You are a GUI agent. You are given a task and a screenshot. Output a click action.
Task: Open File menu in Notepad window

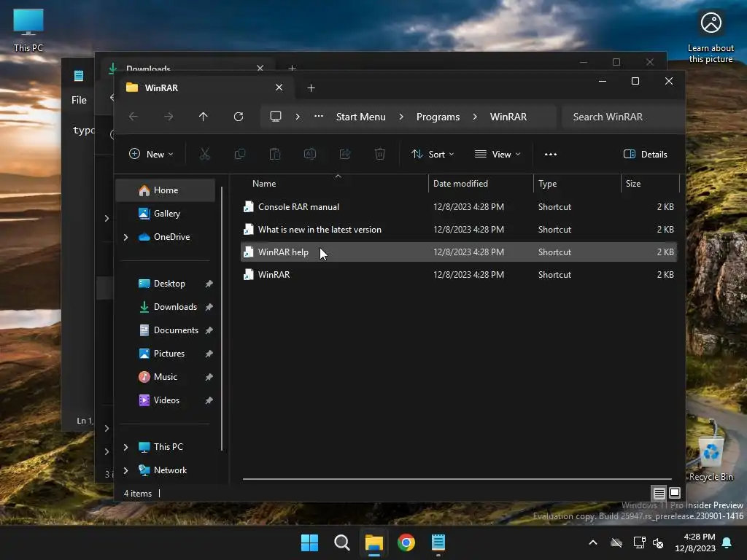click(x=79, y=100)
